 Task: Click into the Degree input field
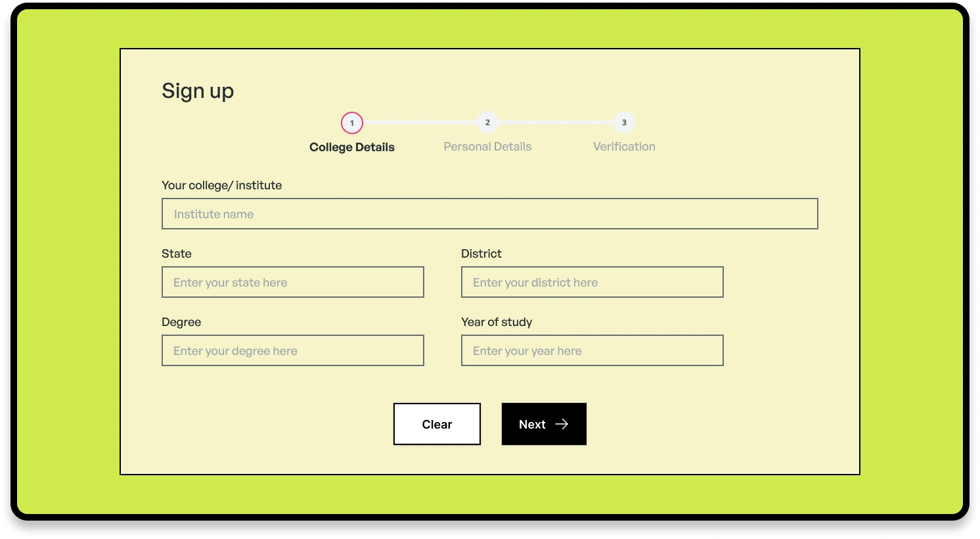point(293,350)
